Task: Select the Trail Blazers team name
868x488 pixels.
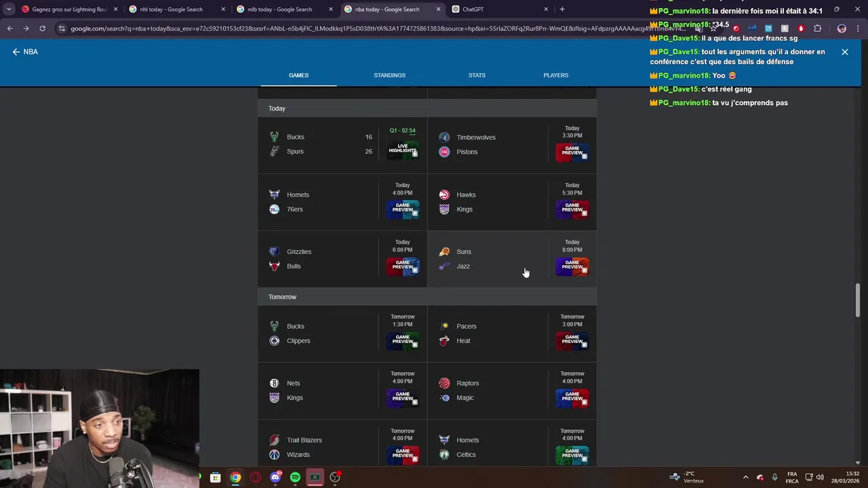Action: pyautogui.click(x=304, y=440)
